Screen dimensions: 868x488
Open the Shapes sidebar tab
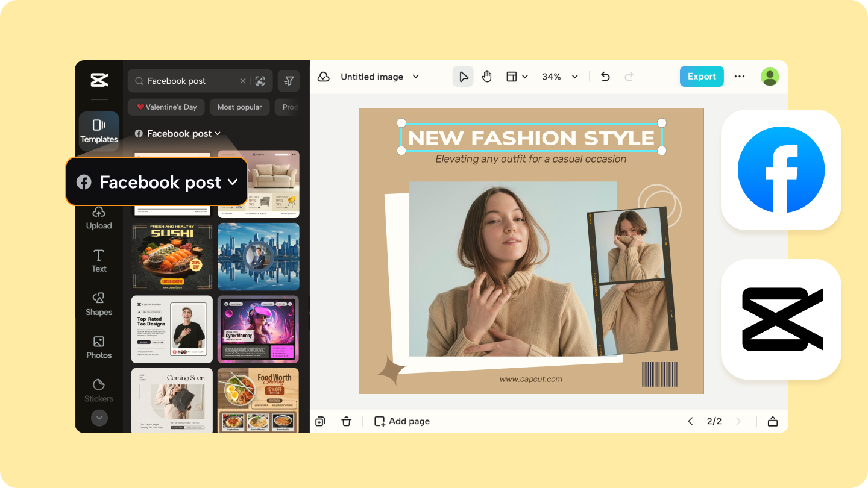click(99, 304)
